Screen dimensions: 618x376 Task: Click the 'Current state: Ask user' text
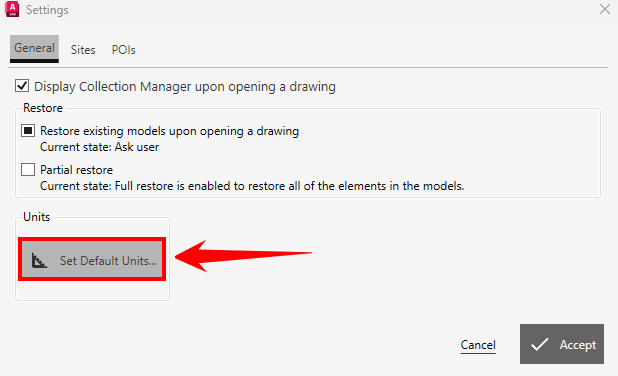99,147
